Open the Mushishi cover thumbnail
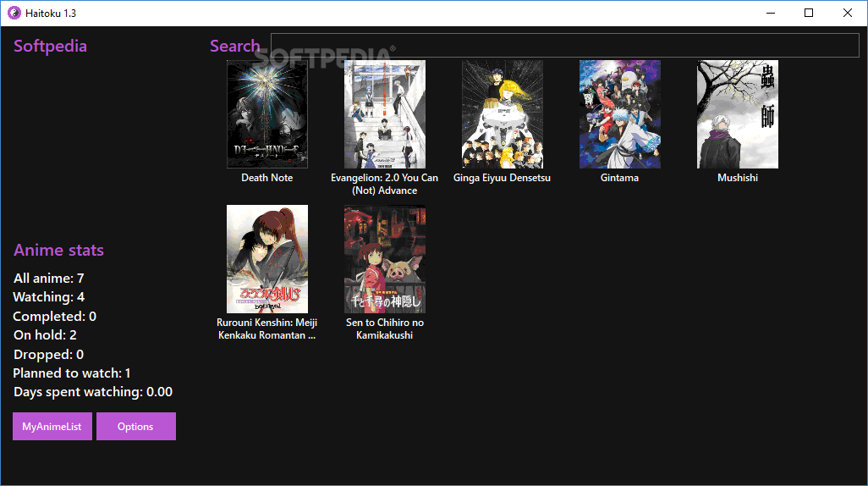This screenshot has width=868, height=486. [738, 114]
